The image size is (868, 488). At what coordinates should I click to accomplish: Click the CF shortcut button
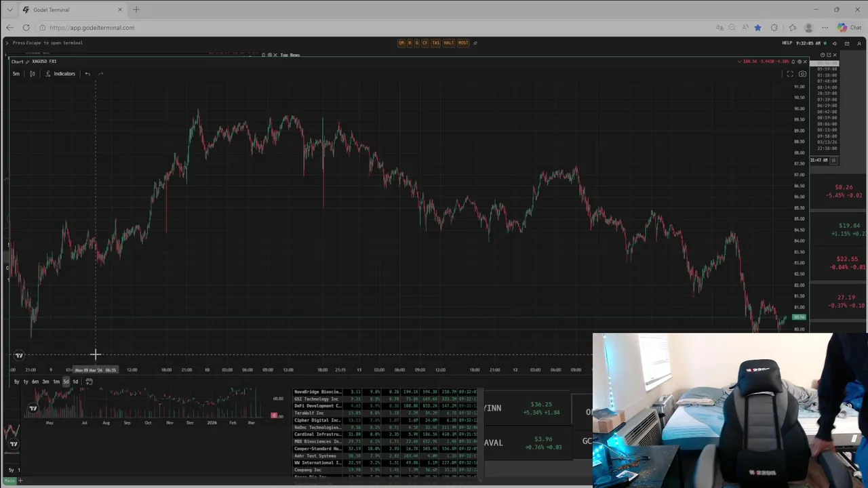(x=425, y=43)
